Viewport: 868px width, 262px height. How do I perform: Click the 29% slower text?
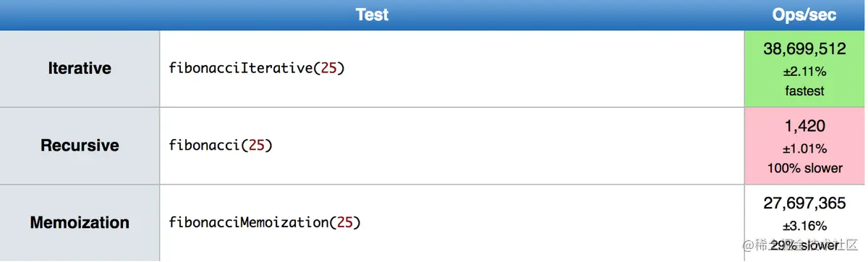pos(804,245)
